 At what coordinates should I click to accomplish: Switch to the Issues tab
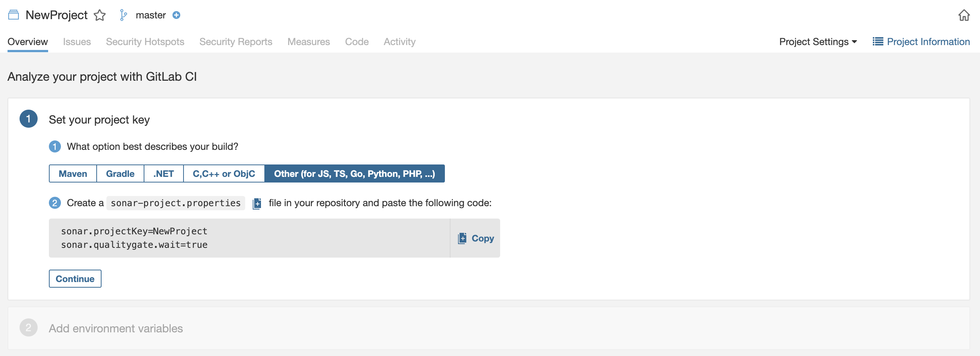click(x=77, y=42)
